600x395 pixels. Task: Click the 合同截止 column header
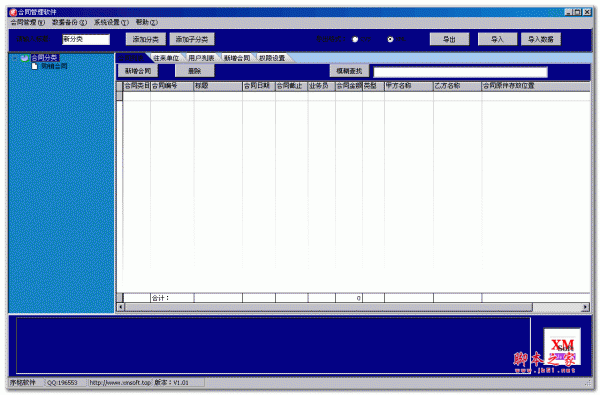292,86
